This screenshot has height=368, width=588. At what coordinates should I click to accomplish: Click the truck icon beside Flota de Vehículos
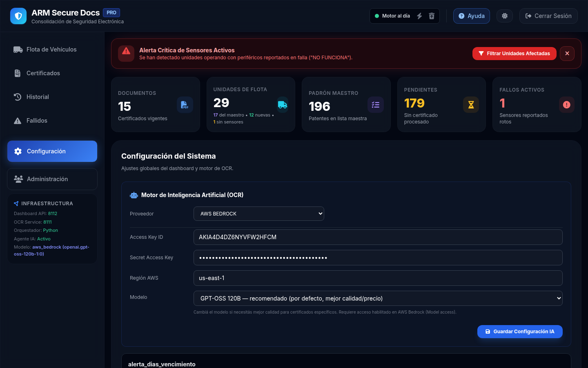click(18, 49)
